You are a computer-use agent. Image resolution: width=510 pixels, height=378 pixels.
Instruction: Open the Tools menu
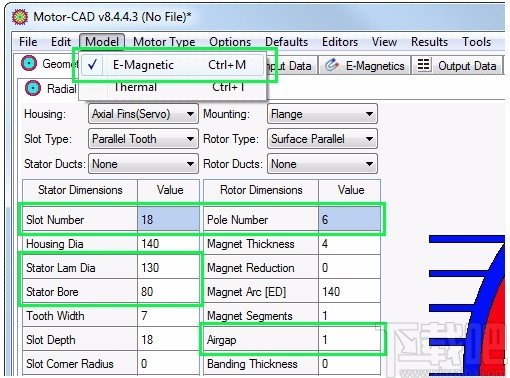coord(476,42)
